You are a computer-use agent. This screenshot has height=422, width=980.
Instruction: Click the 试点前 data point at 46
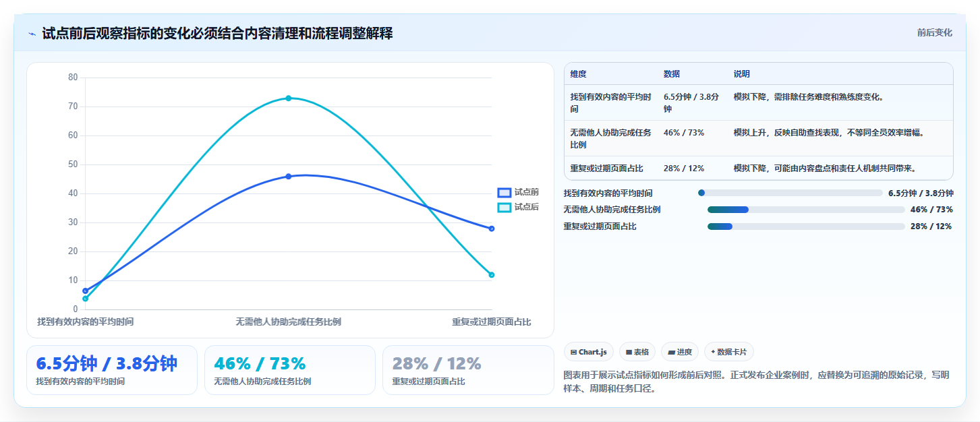pyautogui.click(x=288, y=177)
